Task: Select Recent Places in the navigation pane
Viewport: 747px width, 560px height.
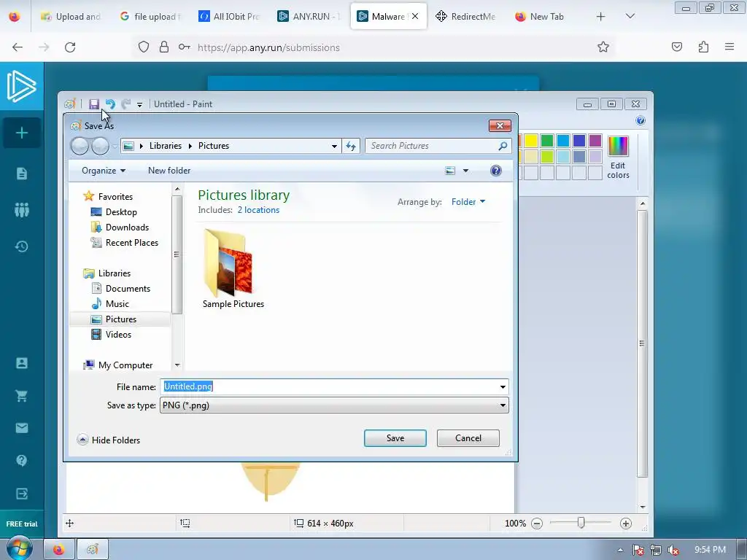Action: (x=131, y=242)
